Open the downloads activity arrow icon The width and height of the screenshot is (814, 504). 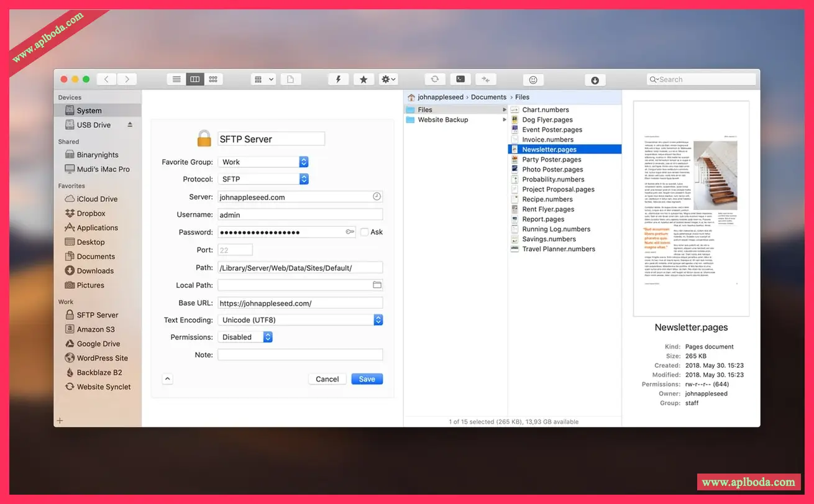[595, 80]
